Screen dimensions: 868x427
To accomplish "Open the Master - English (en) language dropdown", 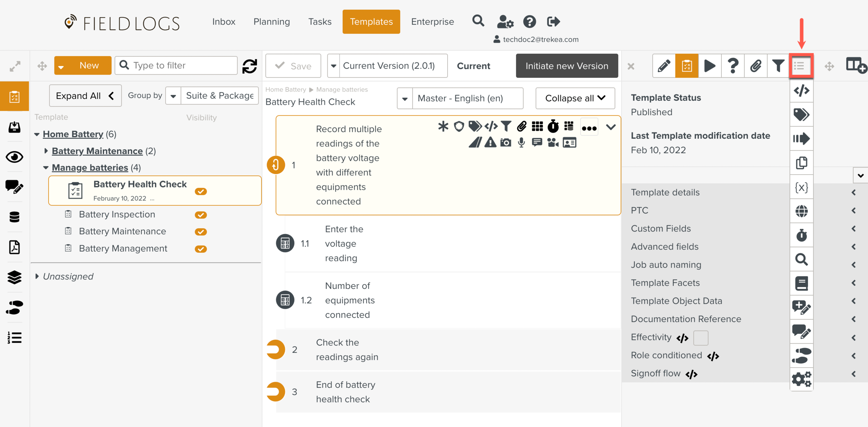I will click(460, 98).
